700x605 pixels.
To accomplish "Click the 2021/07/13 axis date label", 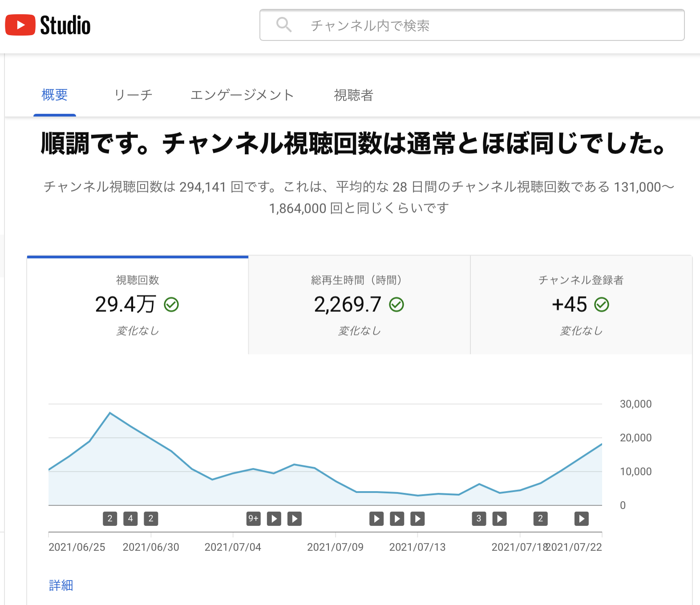I will click(417, 547).
